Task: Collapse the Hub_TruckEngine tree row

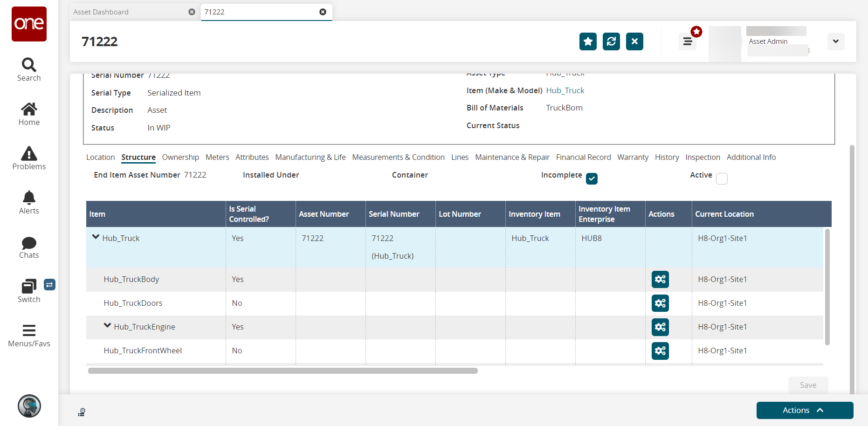Action: pos(107,326)
